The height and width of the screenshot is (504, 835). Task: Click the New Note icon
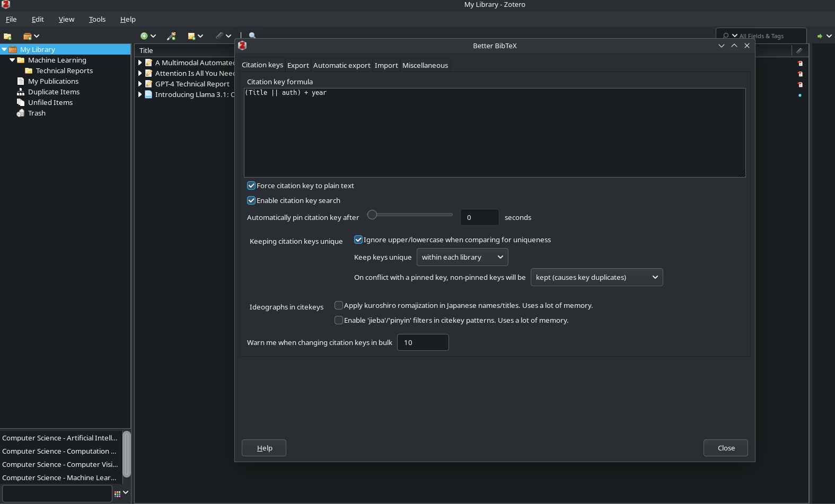(x=191, y=36)
